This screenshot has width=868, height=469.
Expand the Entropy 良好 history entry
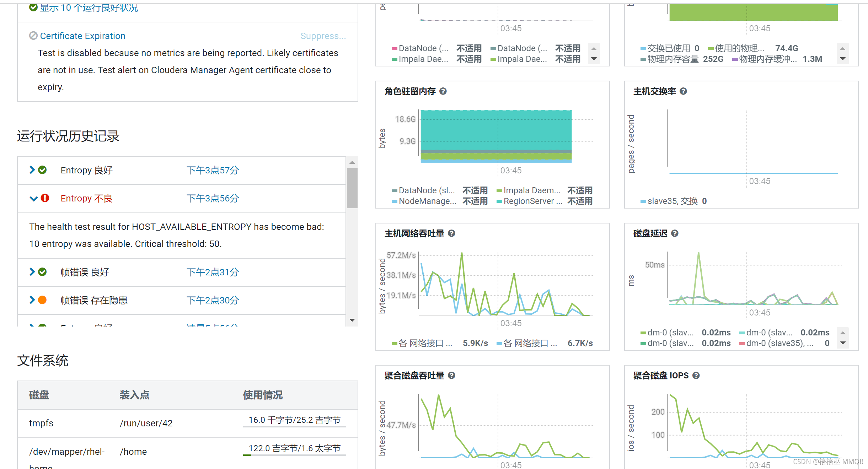tap(32, 170)
